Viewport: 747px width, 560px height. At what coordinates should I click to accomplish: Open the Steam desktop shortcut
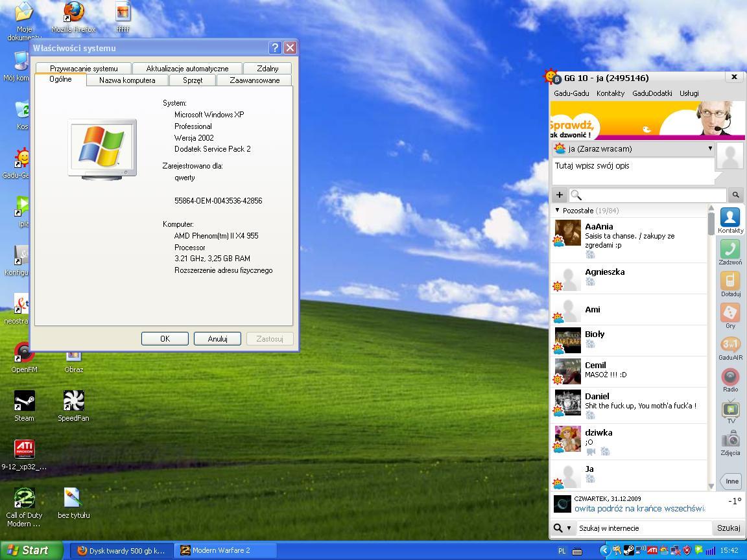24,406
